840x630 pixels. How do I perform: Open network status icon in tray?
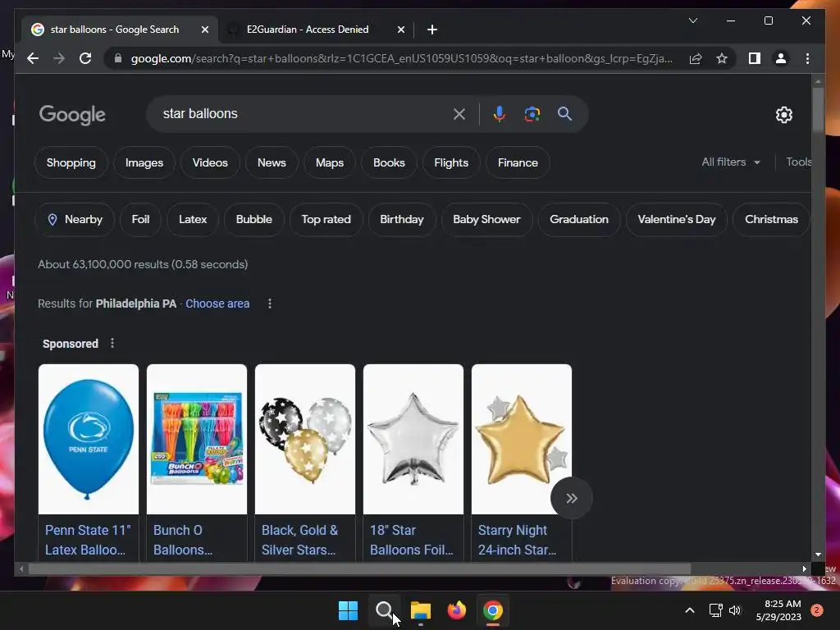coord(715,610)
